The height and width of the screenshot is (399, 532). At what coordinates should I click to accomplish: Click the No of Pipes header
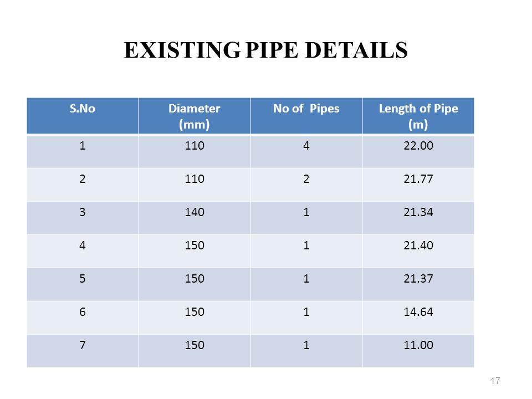306,116
